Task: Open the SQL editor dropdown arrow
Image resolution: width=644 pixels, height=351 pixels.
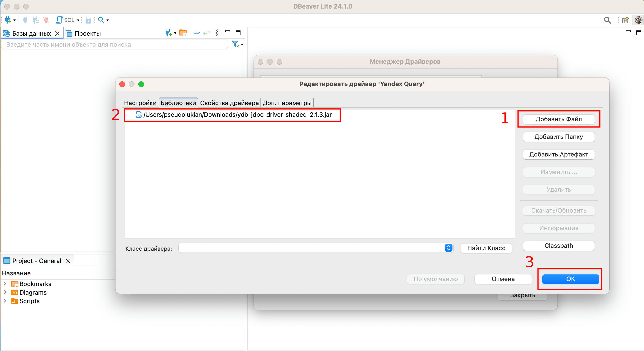Action: (78, 20)
